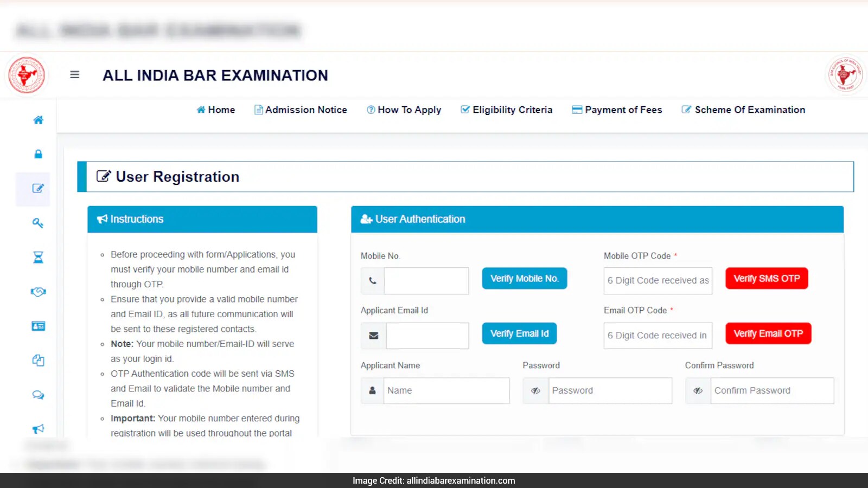The height and width of the screenshot is (488, 868).
Task: Click the Verify Mobile No. button
Action: point(525,278)
